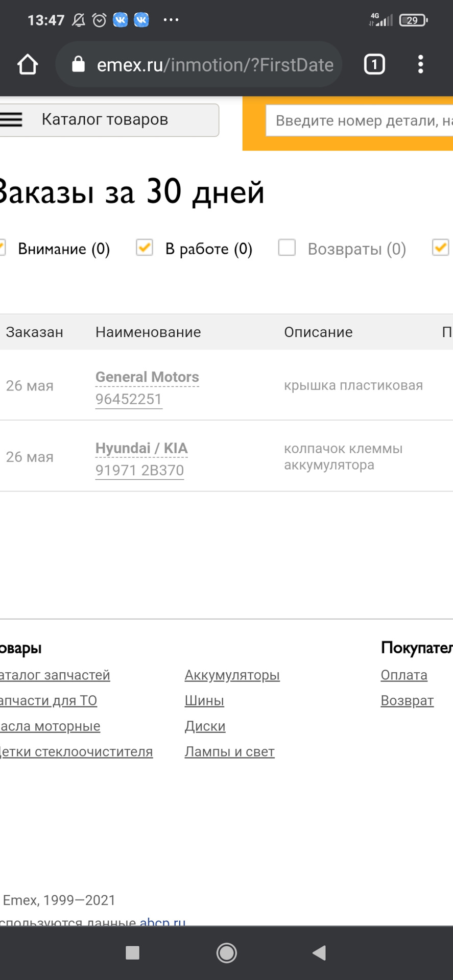The height and width of the screenshot is (980, 453).
Task: Toggle the "В работе (0)" checkbox
Action: pos(145,248)
